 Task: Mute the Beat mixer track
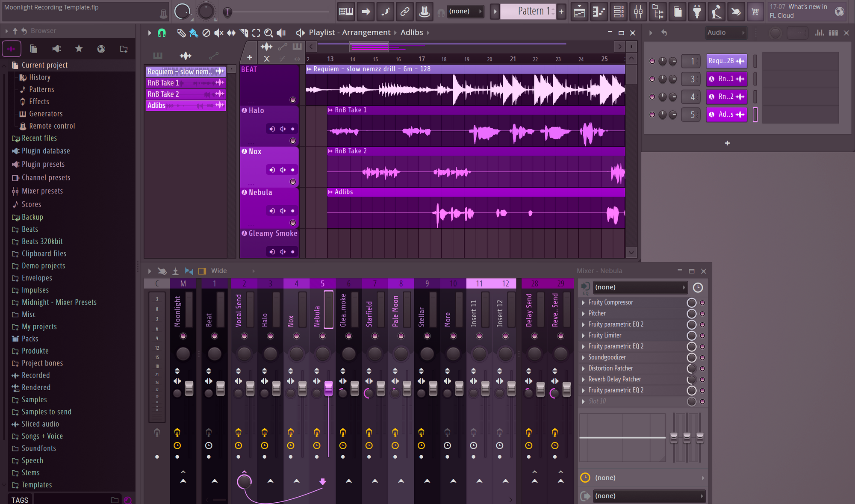coord(215,336)
